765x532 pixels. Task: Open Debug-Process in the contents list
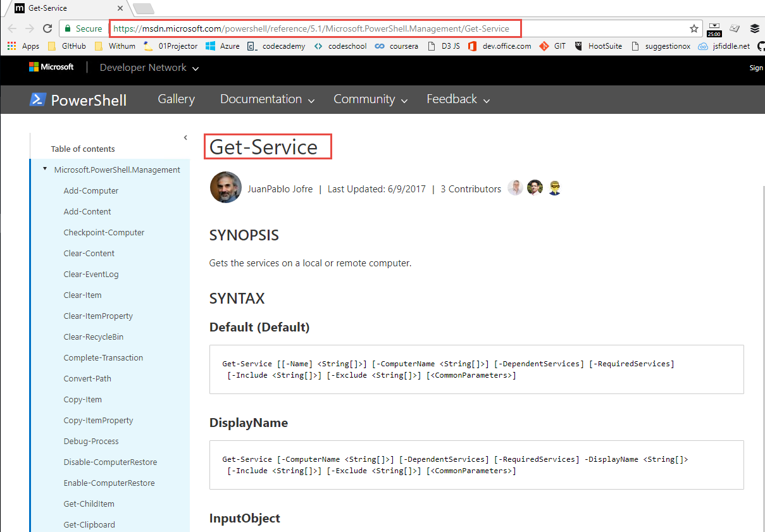(x=91, y=441)
